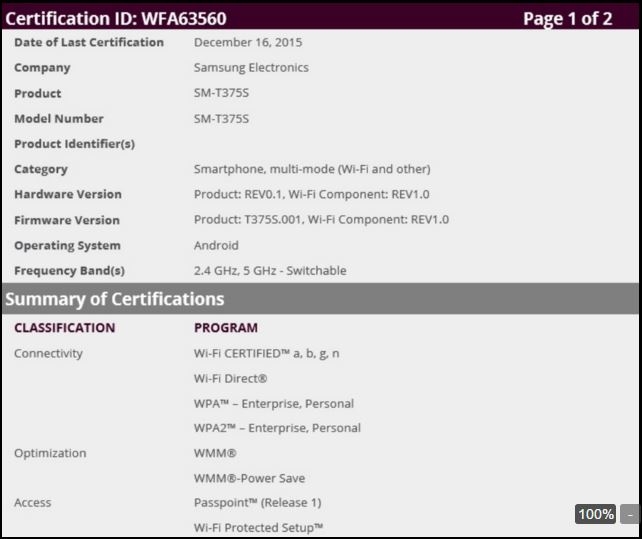
Task: Click the 'Product Identifier(s)' label
Action: (x=75, y=144)
